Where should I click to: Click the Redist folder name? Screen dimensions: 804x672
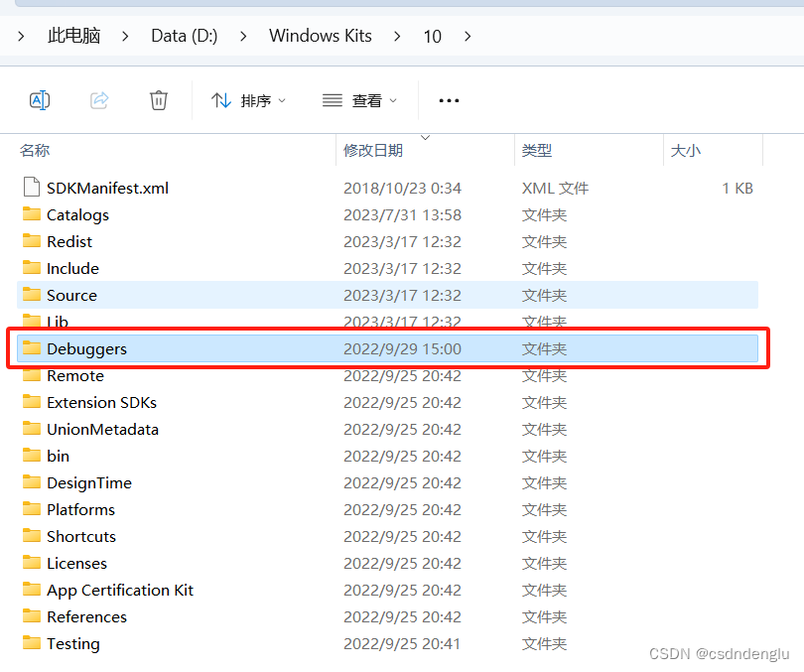click(x=69, y=241)
